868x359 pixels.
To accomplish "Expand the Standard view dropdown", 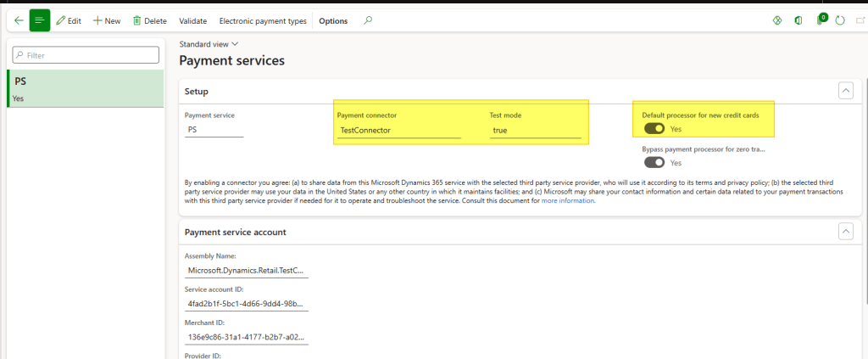I will pos(209,43).
